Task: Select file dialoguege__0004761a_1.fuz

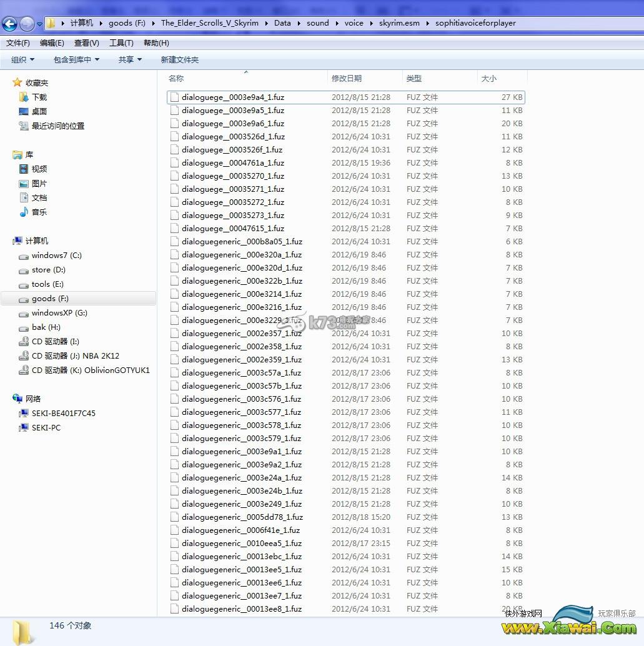Action: (346, 162)
